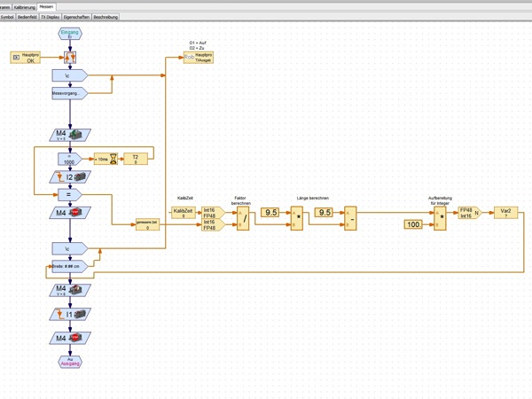
Task: Click the division operator block
Action: (244, 219)
